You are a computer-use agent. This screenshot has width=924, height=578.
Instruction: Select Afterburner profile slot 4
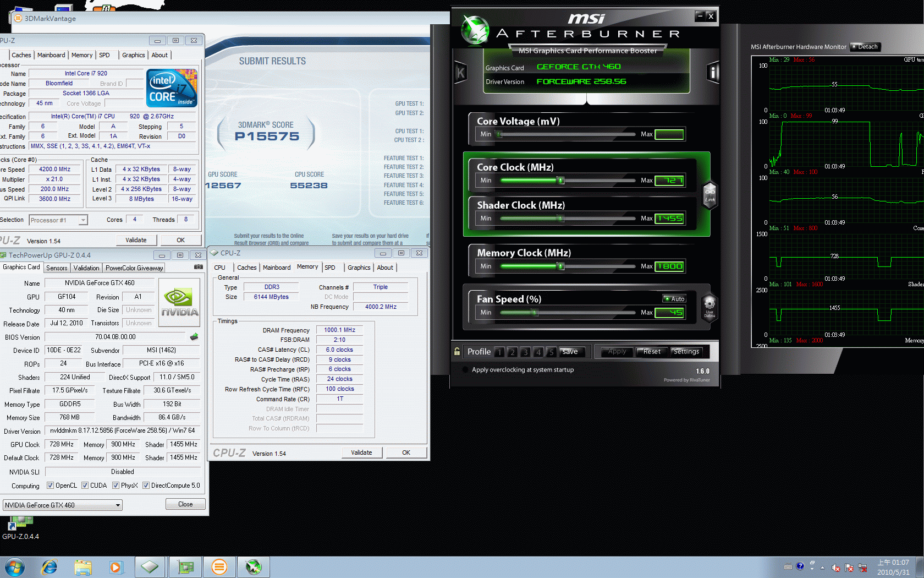[538, 352]
